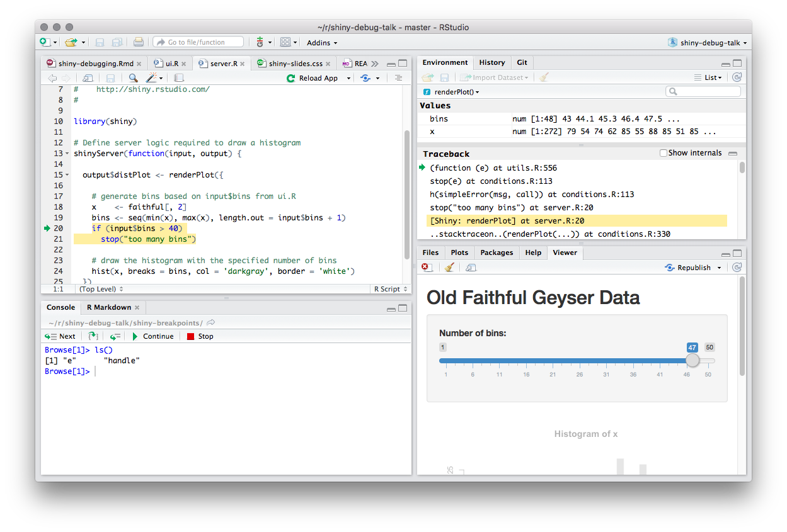
Task: Refresh the Environment pane
Action: [x=736, y=77]
